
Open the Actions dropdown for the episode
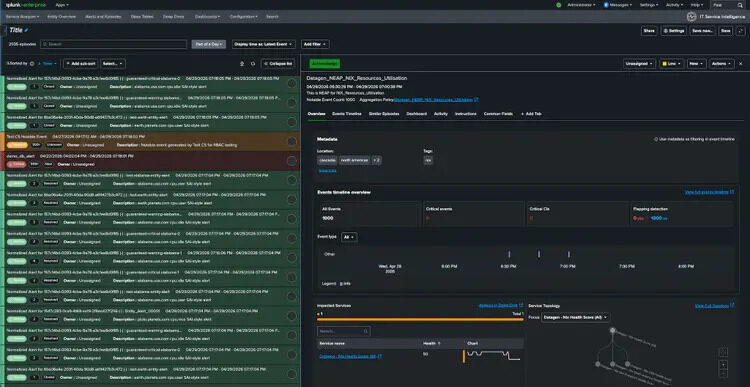pos(722,64)
